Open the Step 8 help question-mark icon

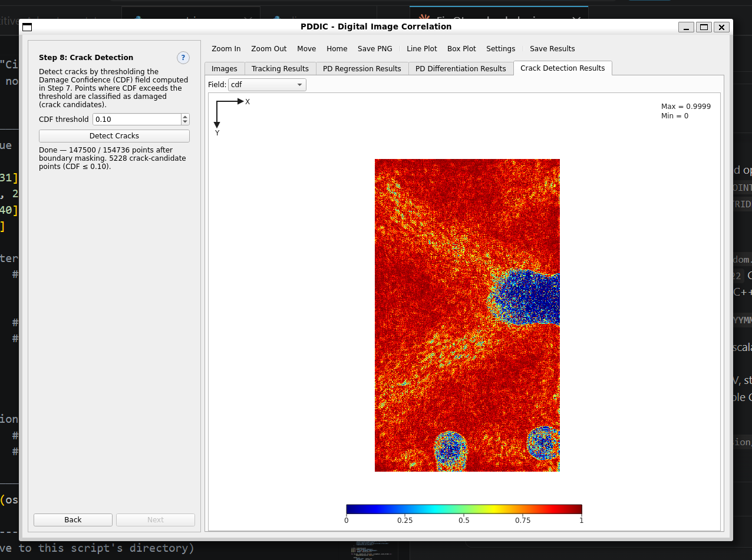tap(183, 58)
